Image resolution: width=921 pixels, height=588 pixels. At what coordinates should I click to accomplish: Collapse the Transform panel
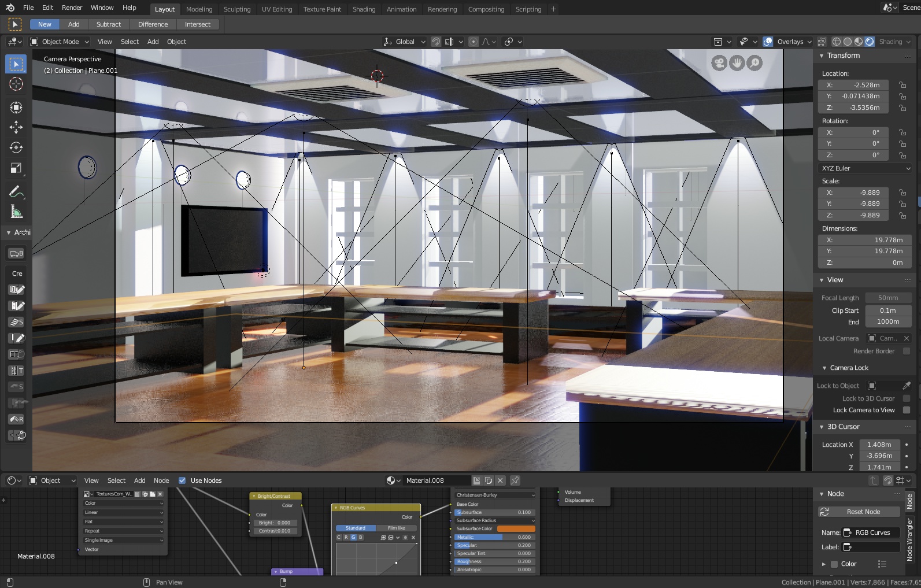(822, 56)
